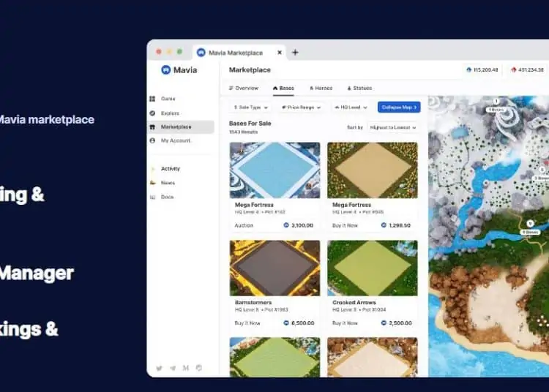Click the Discord icon in the sidebar footer
This screenshot has height=392, width=549.
pos(199,368)
